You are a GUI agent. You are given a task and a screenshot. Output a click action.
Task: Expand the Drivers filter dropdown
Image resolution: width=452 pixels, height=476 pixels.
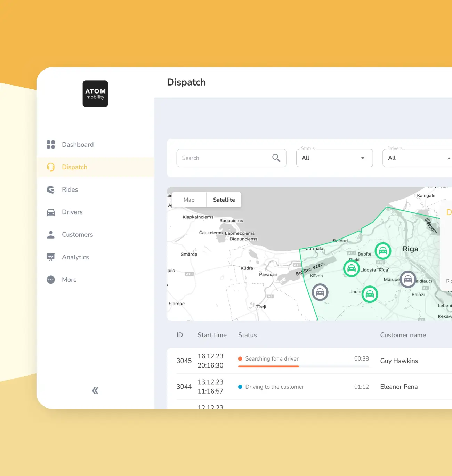449,158
